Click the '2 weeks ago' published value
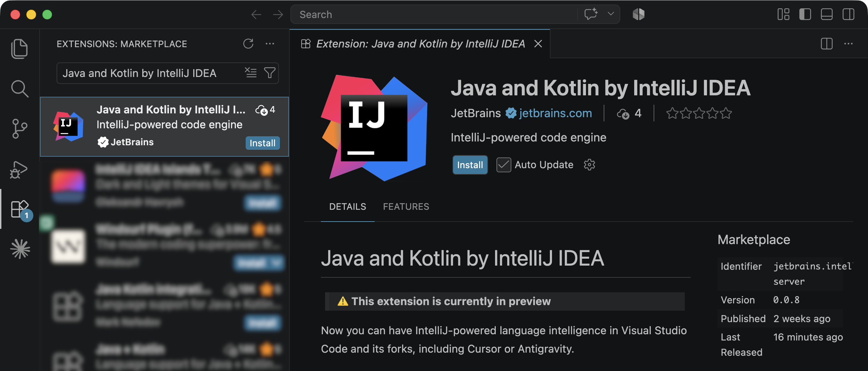This screenshot has height=371, width=868. point(802,319)
